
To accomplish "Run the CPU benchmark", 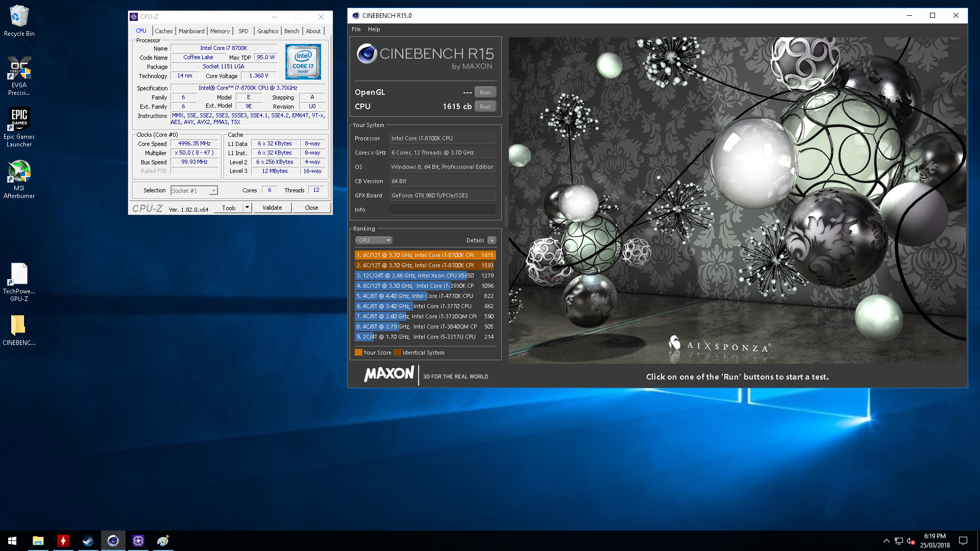I will [x=485, y=107].
